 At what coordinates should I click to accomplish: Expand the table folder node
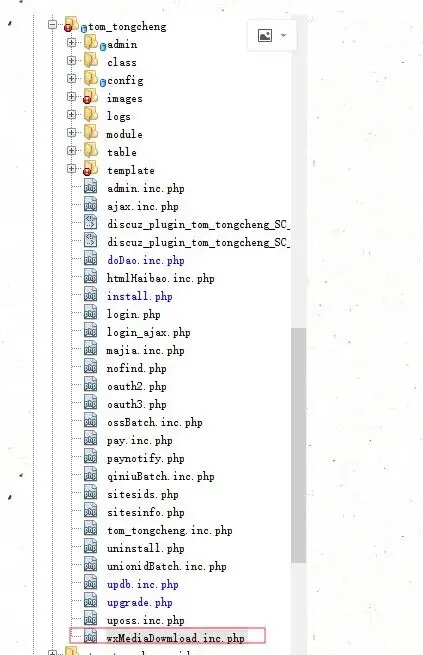pos(71,150)
